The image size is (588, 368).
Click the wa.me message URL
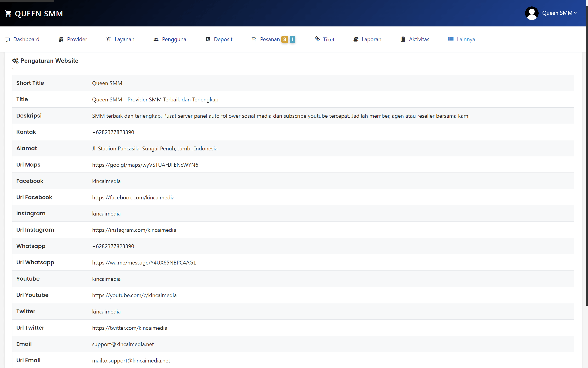(144, 263)
